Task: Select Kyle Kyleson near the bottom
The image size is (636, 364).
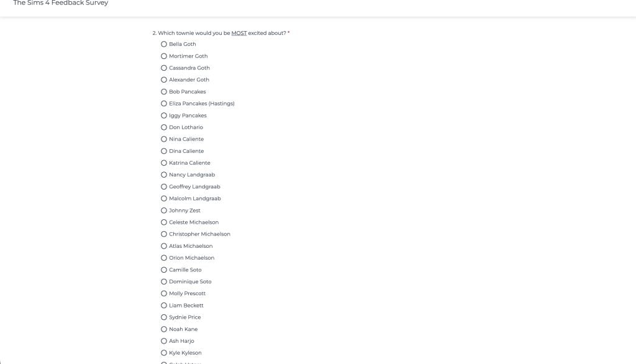Action: [x=164, y=352]
